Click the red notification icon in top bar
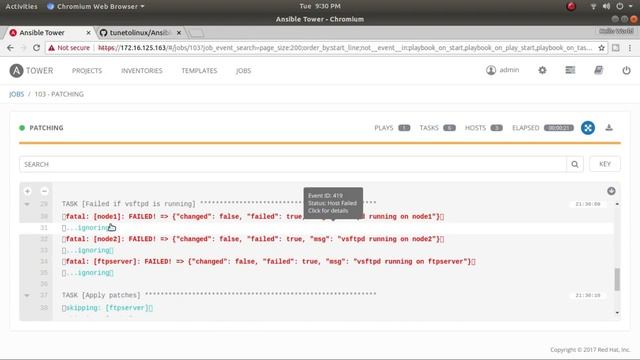 (571, 6)
